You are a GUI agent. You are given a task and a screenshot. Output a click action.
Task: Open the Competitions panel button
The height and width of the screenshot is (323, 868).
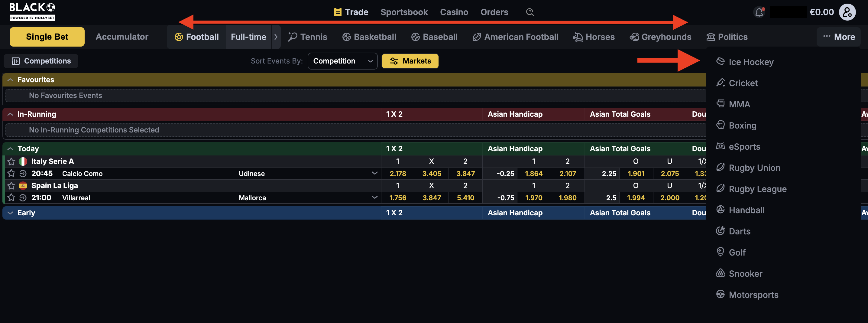(41, 61)
